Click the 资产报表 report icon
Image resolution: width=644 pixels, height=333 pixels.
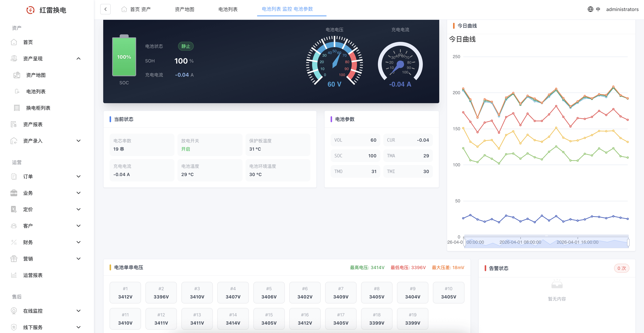click(x=14, y=124)
